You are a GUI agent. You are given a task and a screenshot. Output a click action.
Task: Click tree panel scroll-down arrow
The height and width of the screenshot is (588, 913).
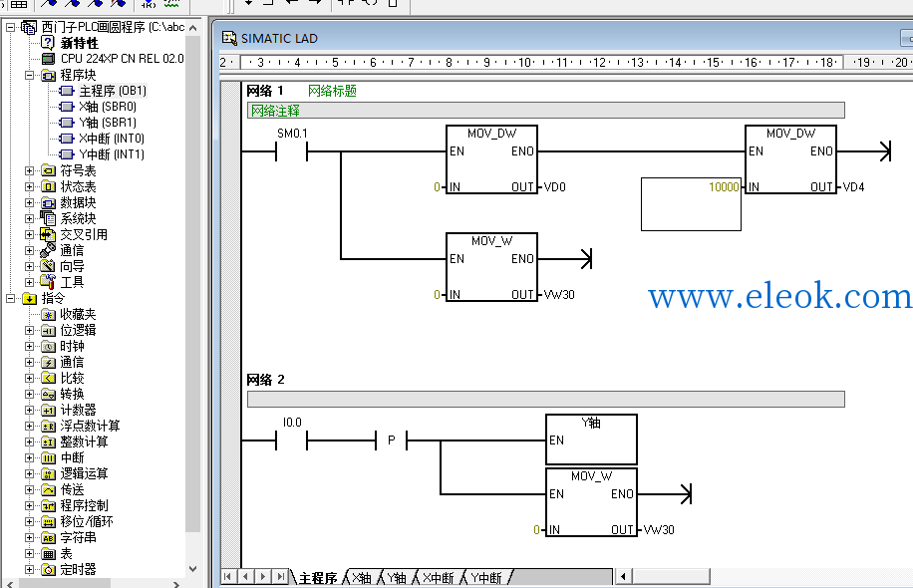tap(193, 569)
